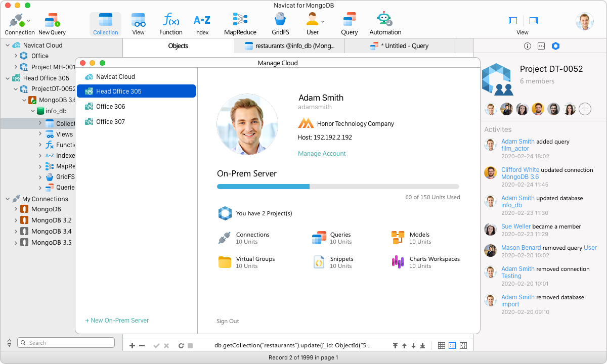The height and width of the screenshot is (364, 607).
Task: Add a New On-Prem Server
Action: coord(117,321)
